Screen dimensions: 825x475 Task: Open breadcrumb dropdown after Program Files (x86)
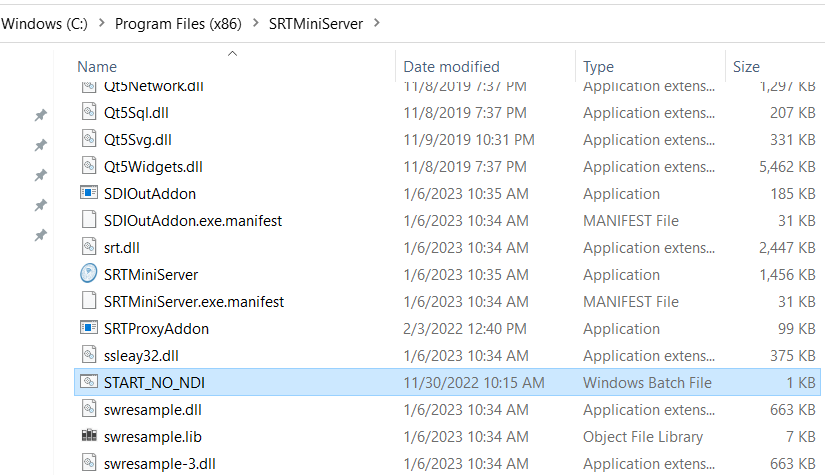coord(256,23)
